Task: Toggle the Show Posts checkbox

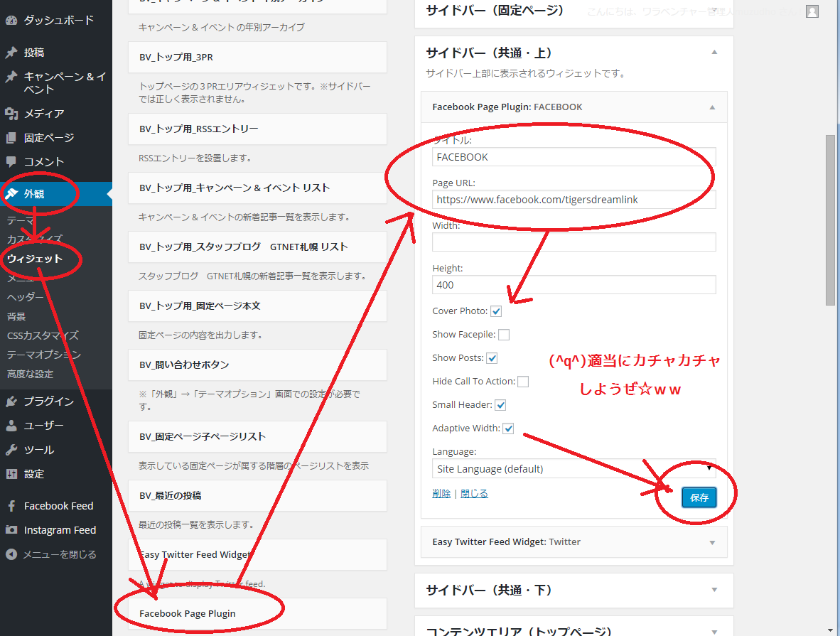Action: tap(492, 358)
